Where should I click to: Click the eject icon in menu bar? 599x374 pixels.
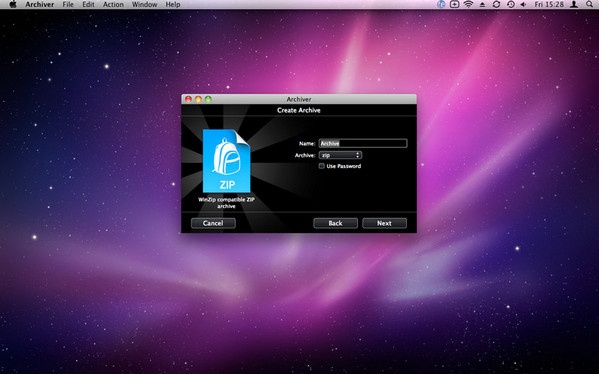coord(482,5)
